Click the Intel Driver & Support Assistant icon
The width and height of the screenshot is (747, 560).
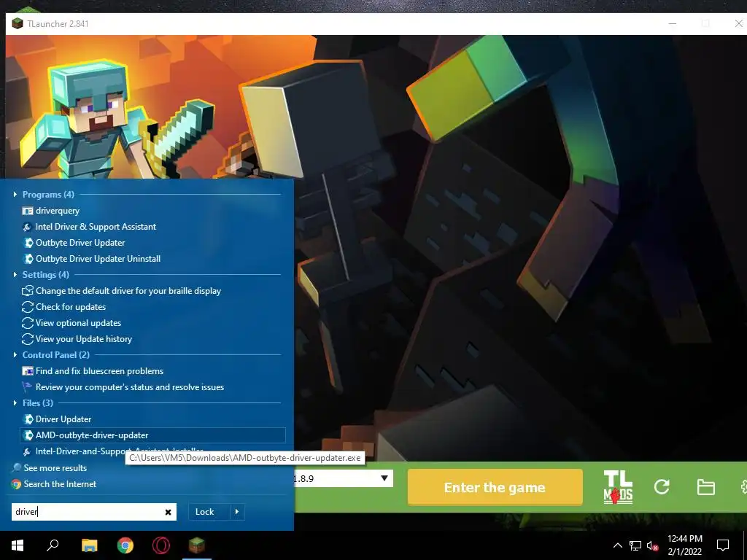[28, 227]
